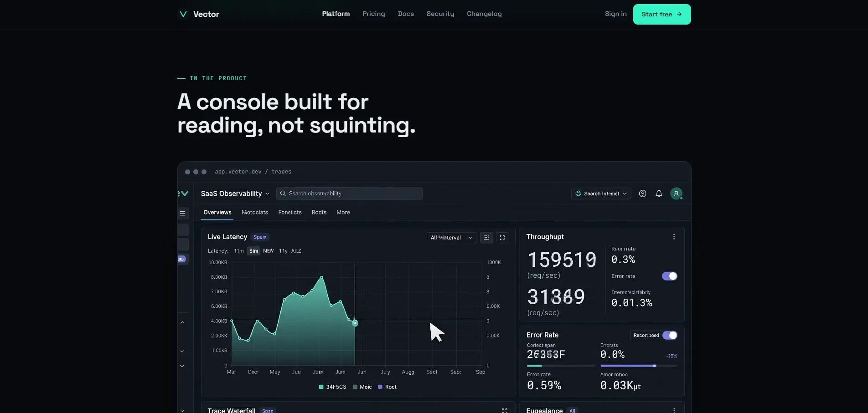Switch to the Overviews tab

click(217, 212)
